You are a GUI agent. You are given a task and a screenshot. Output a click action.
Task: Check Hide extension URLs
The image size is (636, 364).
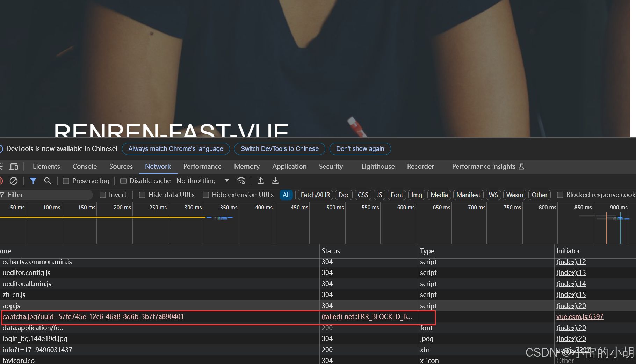tap(206, 195)
